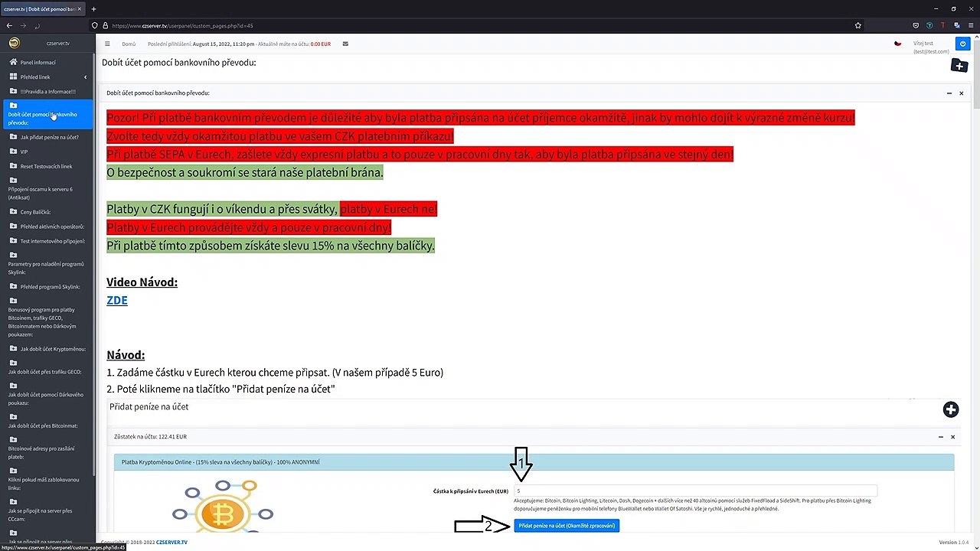Screen dimensions: 980x551
Task: Click the Czech flag language icon
Action: click(898, 44)
